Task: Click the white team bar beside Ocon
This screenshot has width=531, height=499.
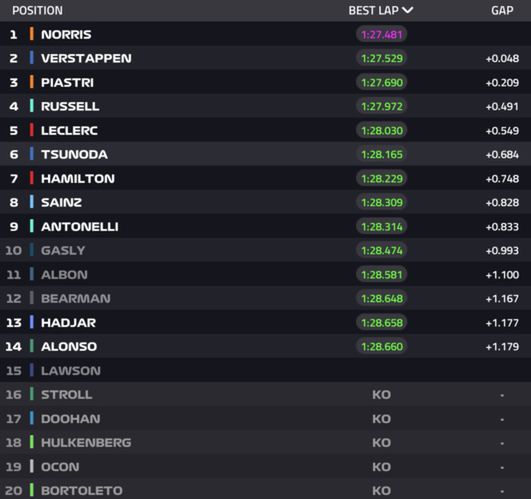Action: pos(31,467)
